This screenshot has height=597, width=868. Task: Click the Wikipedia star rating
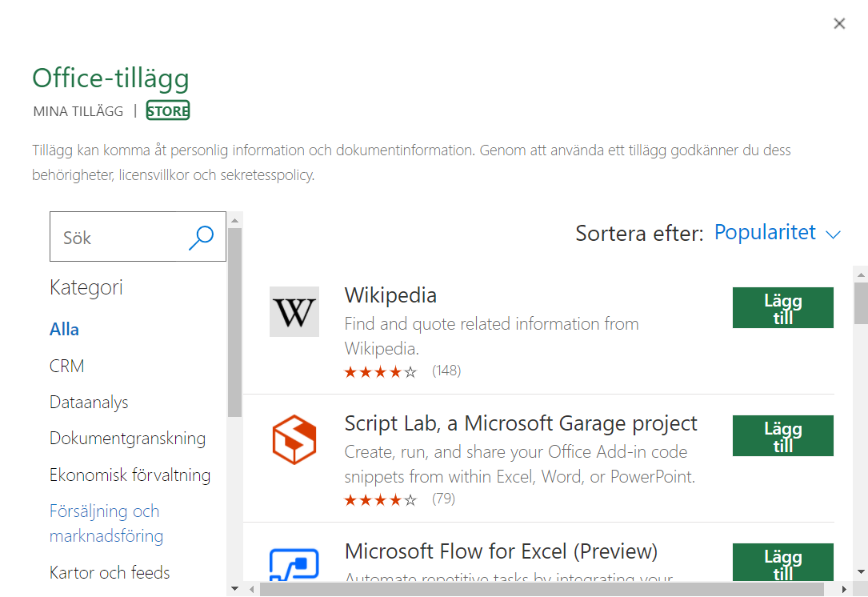[x=380, y=371]
